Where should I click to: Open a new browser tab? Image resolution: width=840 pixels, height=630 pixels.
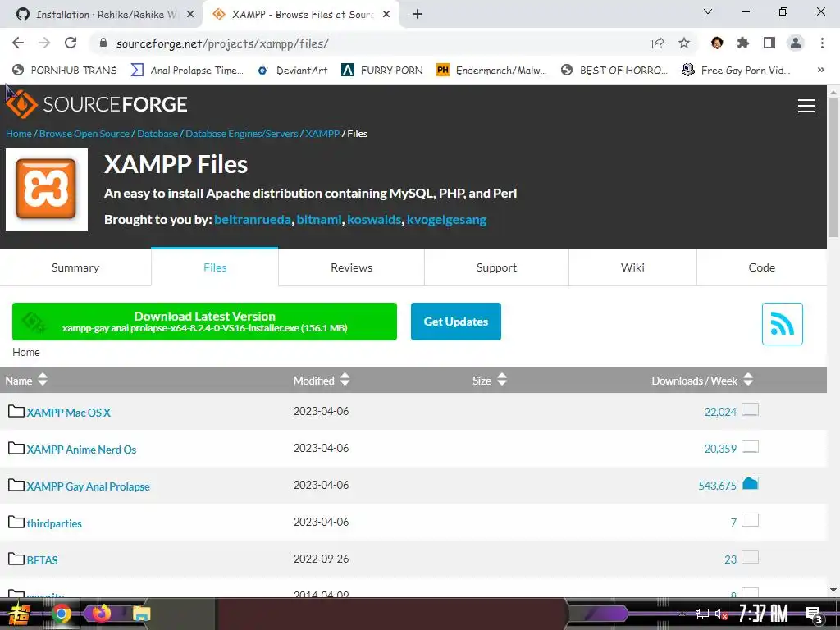click(418, 15)
